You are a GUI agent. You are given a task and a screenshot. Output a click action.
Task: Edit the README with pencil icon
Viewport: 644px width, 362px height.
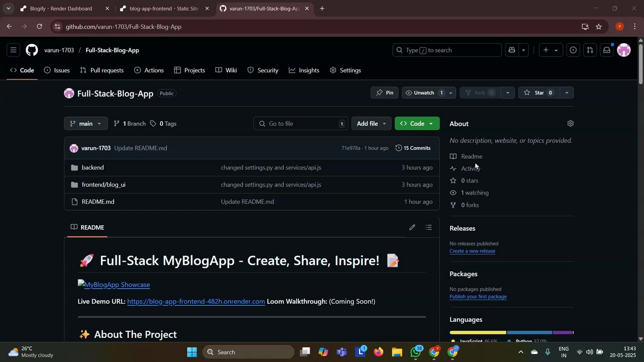click(412, 227)
